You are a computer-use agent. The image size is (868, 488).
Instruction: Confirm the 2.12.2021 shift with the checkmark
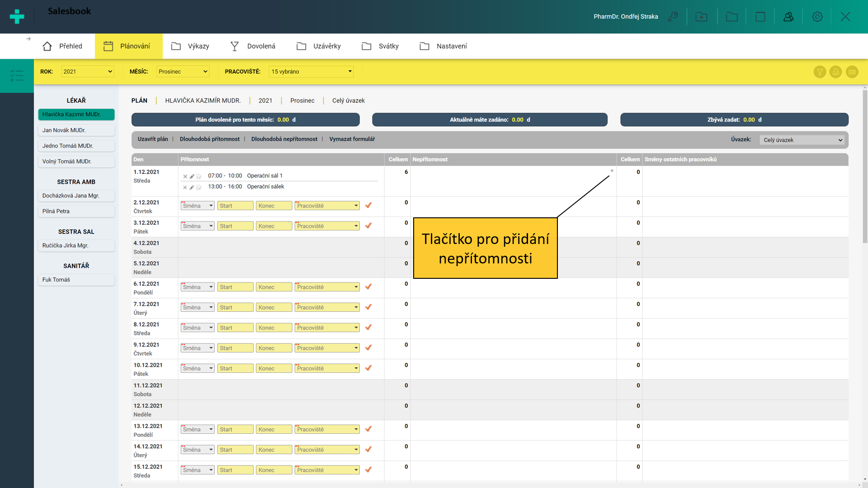pos(368,205)
